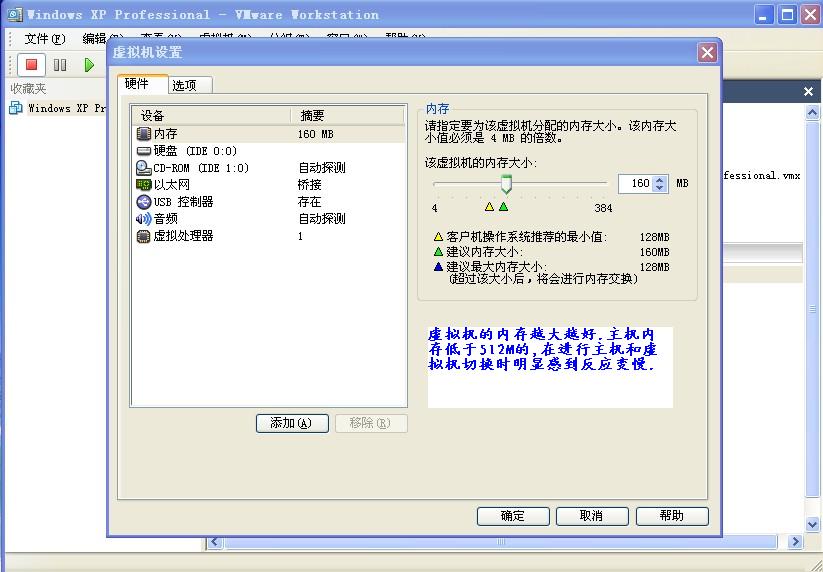The image size is (823, 572).
Task: Open the 文件(F) menu
Action: [x=44, y=39]
